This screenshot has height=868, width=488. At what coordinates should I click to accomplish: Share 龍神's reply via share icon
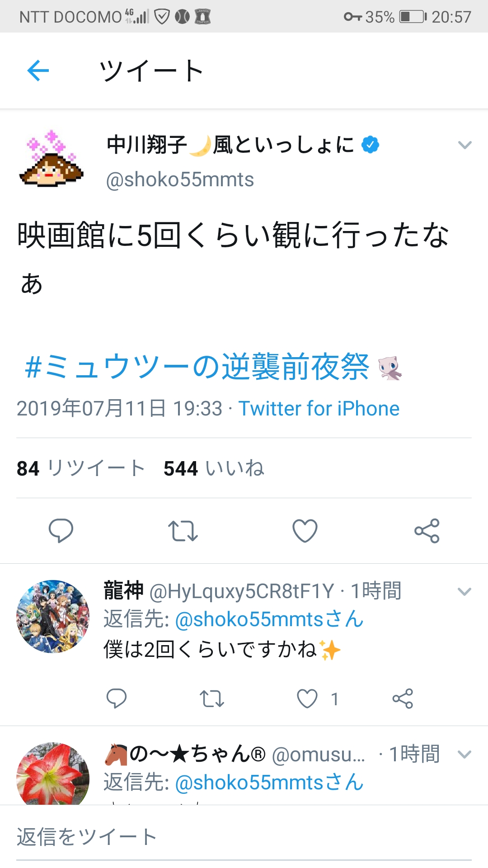point(403,698)
